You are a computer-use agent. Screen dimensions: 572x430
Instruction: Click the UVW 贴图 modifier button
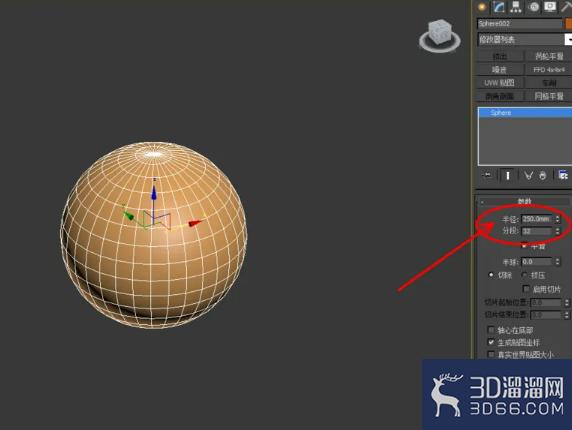tap(500, 83)
